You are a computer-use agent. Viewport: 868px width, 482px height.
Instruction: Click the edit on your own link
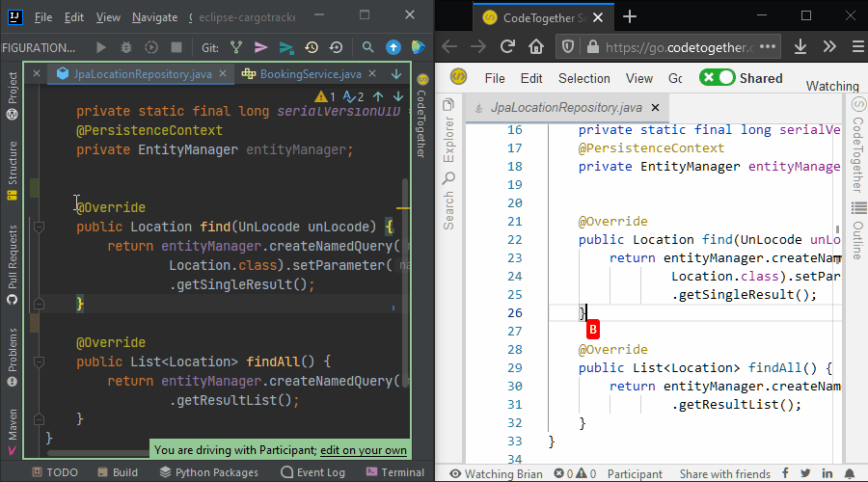363,450
